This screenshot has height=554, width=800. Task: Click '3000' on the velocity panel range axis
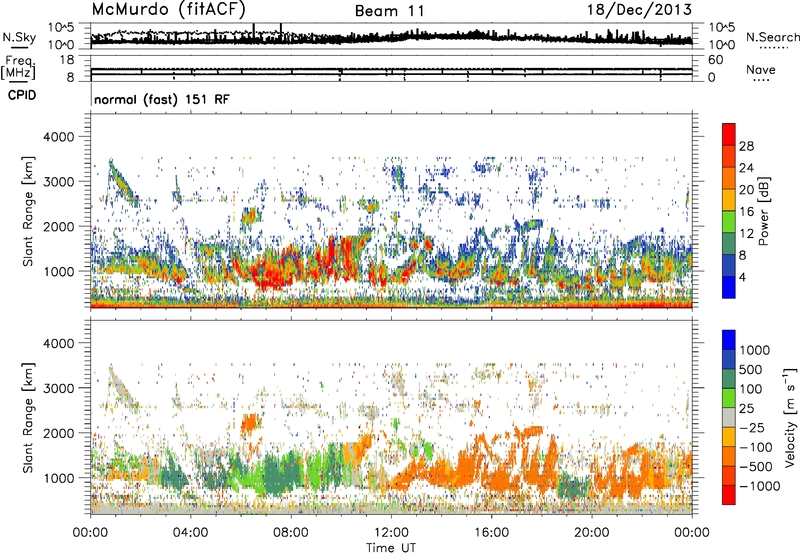[x=61, y=388]
